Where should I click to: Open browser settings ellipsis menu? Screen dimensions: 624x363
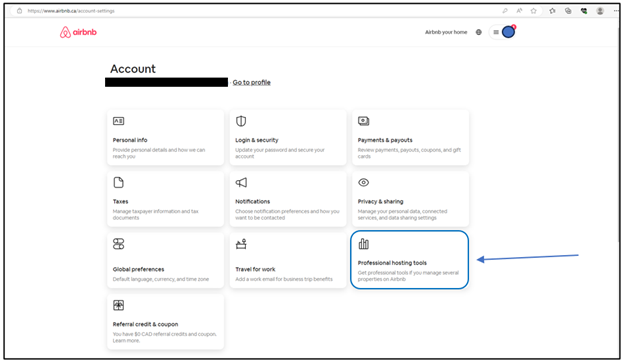pos(616,11)
